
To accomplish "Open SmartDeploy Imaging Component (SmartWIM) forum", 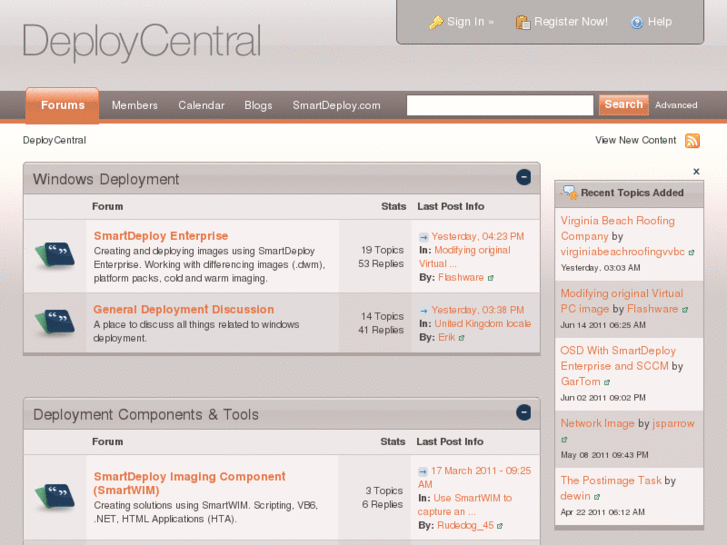I will (x=190, y=483).
